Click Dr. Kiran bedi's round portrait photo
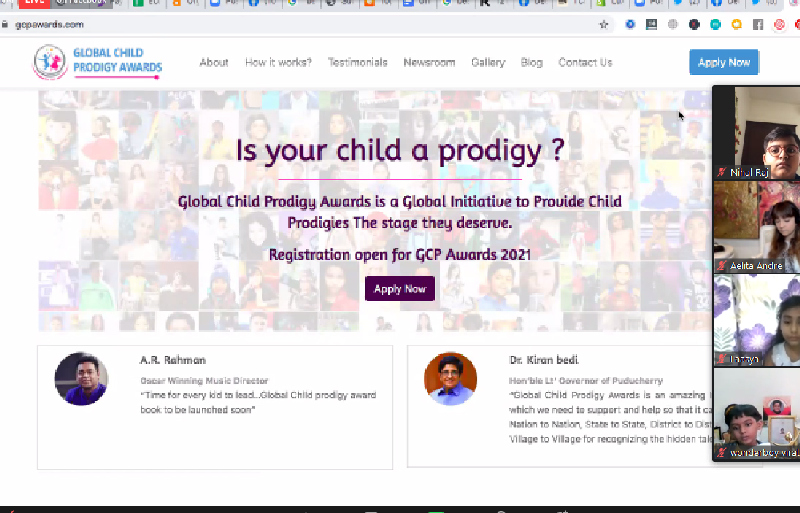Screen dimensions: 800x513 451,379
